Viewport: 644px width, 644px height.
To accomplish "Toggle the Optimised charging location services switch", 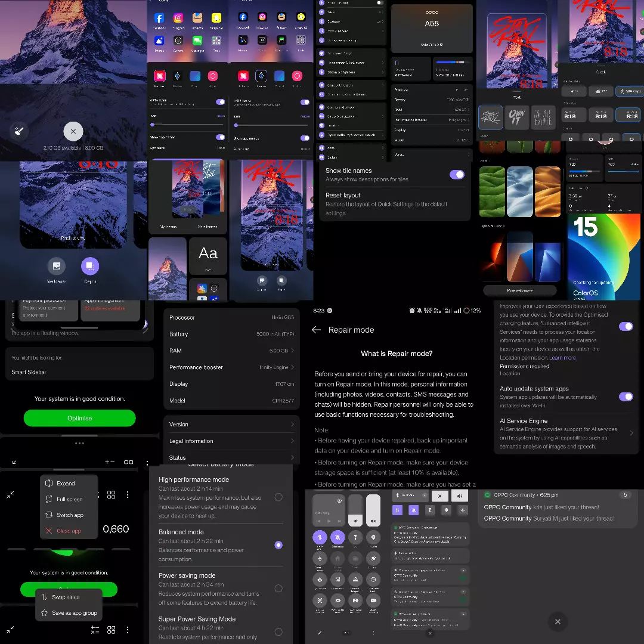I will click(626, 327).
